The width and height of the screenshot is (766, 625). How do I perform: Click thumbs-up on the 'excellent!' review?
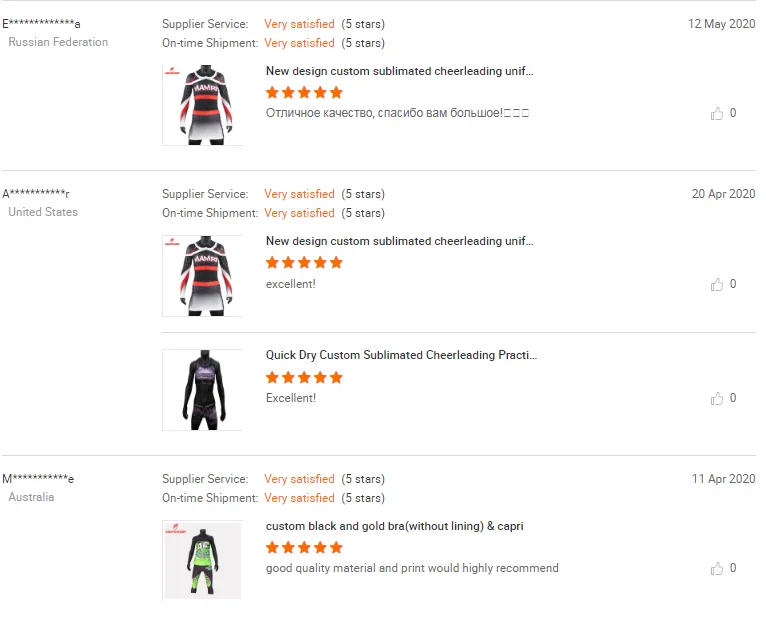point(717,285)
